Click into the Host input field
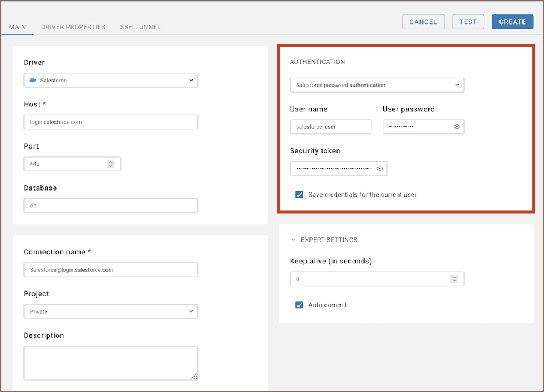Screen dimensions: 544x392 point(111,122)
